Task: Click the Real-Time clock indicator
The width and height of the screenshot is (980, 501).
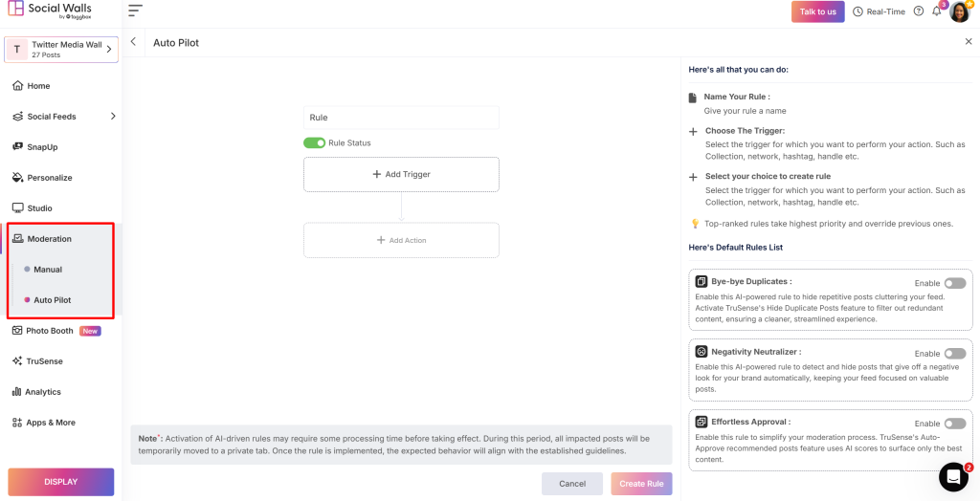Action: [x=880, y=11]
